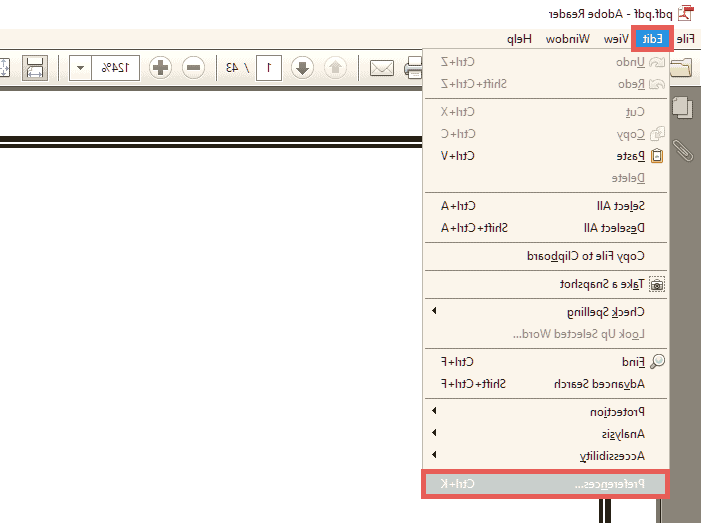Open the View menu
The width and height of the screenshot is (701, 523).
tap(616, 39)
